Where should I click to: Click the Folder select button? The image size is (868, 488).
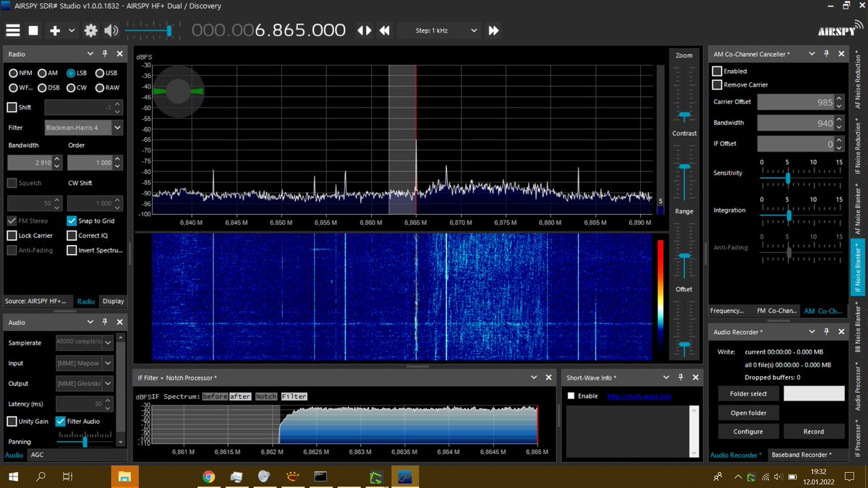pos(749,393)
